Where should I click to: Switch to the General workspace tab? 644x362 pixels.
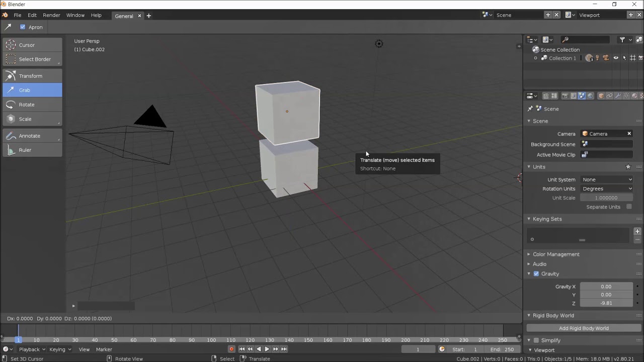pyautogui.click(x=124, y=16)
